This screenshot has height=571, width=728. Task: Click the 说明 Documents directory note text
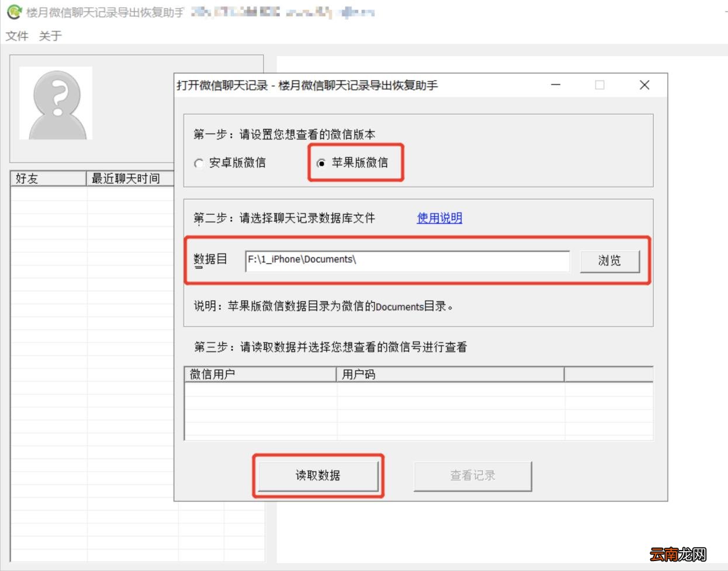point(324,306)
